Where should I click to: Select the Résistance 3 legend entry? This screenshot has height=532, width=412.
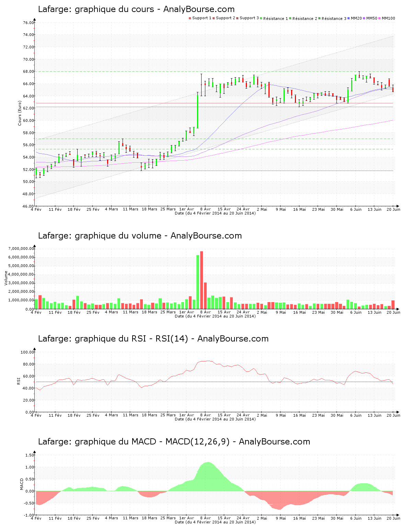(x=332, y=18)
